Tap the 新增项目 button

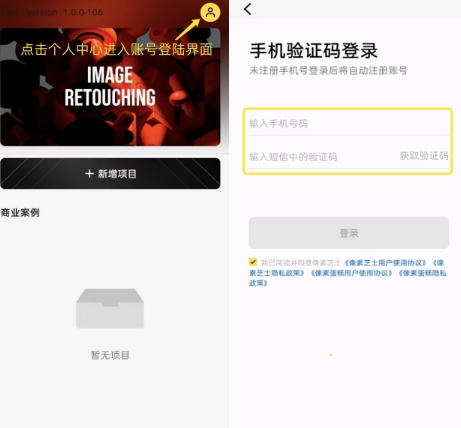pos(110,174)
